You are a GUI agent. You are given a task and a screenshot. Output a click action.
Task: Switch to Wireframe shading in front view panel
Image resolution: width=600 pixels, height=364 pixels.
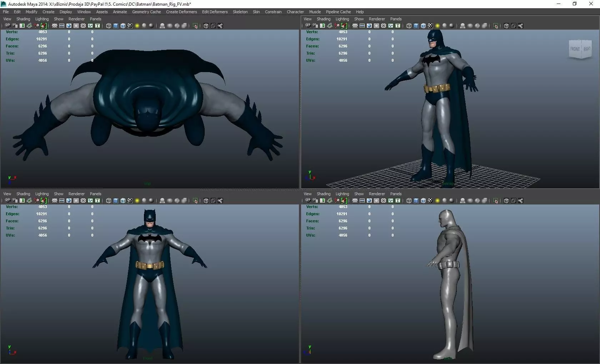click(109, 201)
